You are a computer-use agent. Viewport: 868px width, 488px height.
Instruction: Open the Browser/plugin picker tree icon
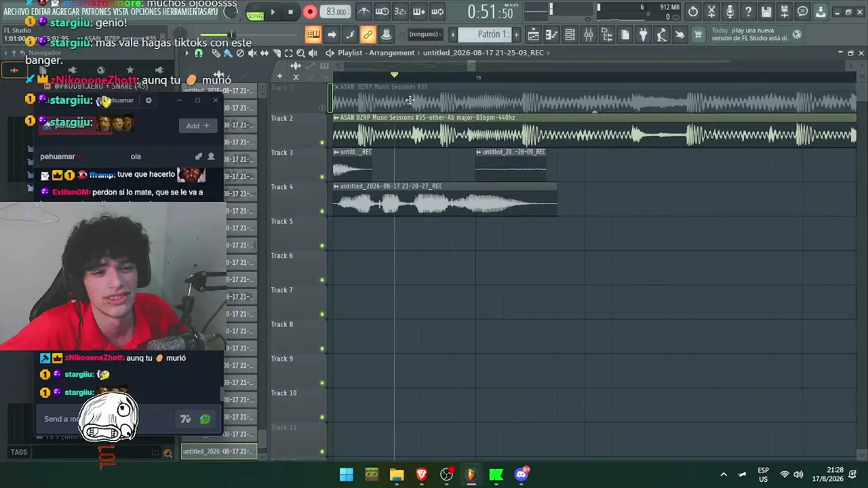click(x=607, y=35)
